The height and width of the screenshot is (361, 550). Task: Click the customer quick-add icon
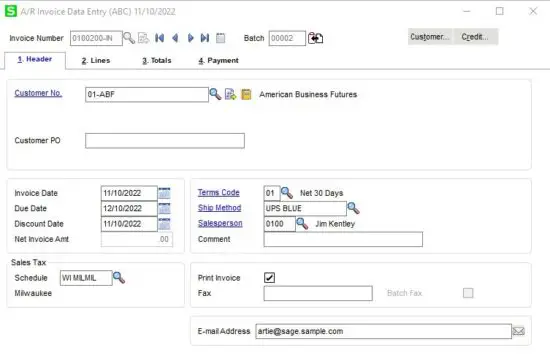[x=230, y=94]
